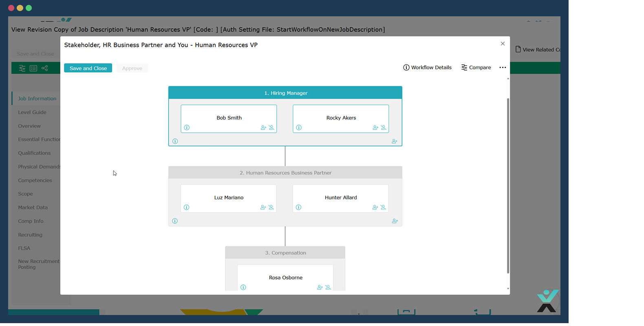Select Job Information in sidebar
The height and width of the screenshot is (326, 644).
pos(37,99)
